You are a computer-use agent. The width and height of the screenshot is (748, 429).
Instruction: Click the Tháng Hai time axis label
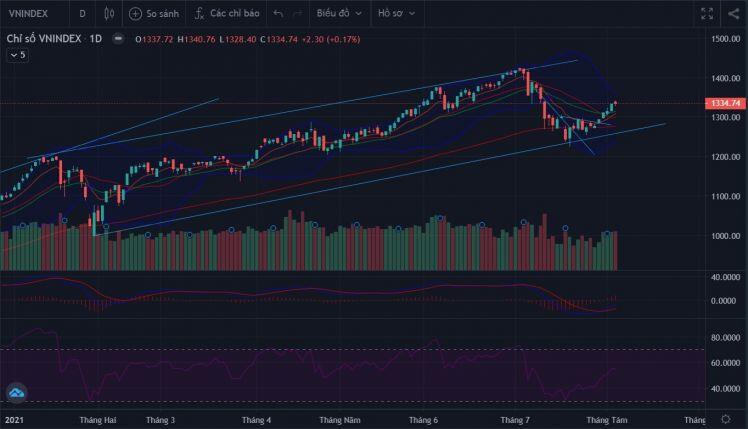tap(98, 420)
